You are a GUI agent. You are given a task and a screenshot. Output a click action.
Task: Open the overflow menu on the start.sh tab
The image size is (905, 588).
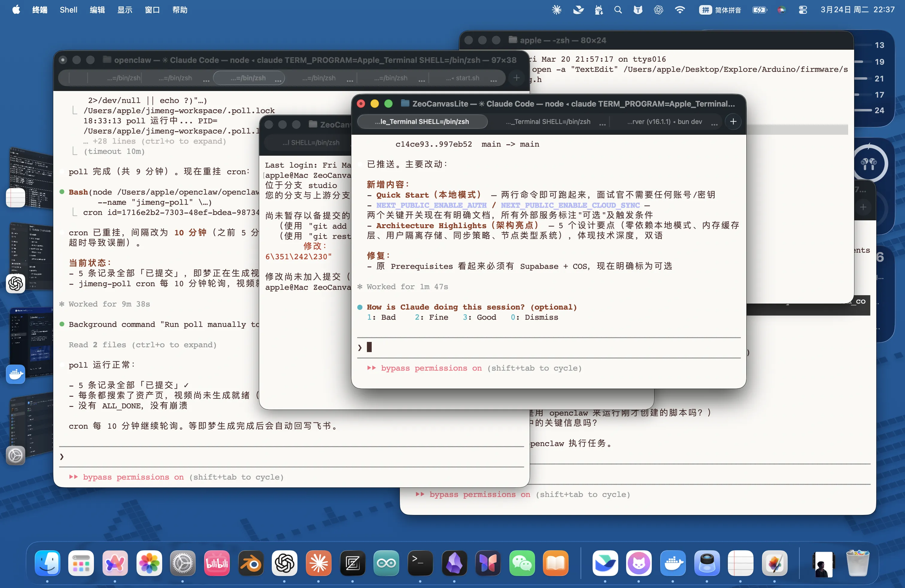[x=494, y=81]
